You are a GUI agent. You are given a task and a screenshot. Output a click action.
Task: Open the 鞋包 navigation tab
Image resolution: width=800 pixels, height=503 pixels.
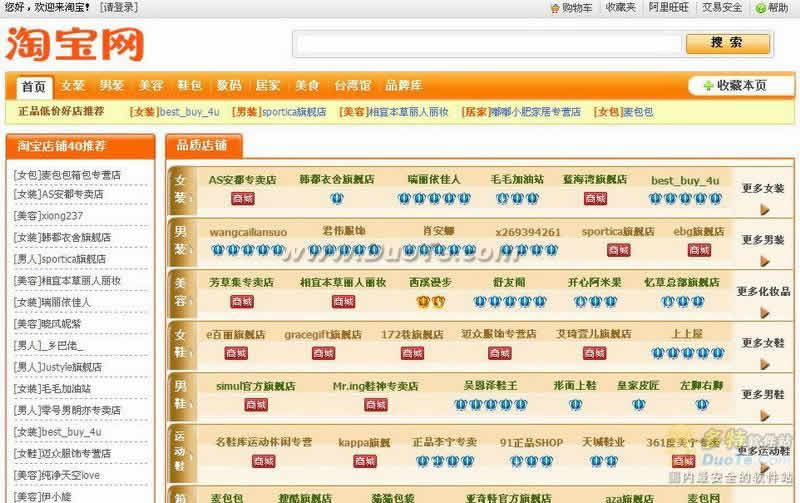189,85
